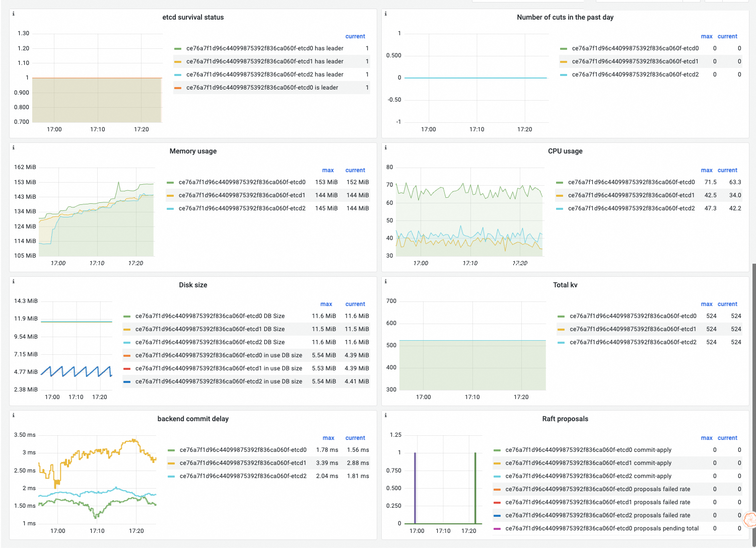Click blue swatch for etcd2 in use DB size
The width and height of the screenshot is (756, 548).
pyautogui.click(x=127, y=382)
